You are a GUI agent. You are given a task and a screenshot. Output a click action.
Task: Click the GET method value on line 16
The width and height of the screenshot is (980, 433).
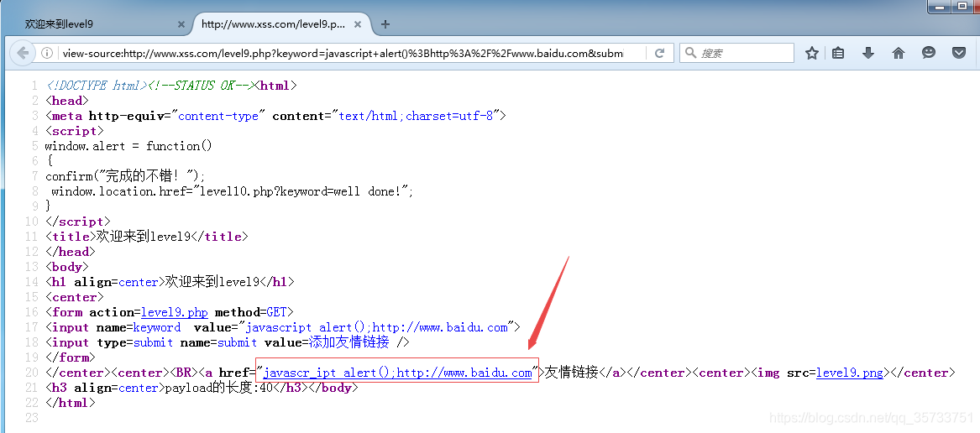[276, 312]
